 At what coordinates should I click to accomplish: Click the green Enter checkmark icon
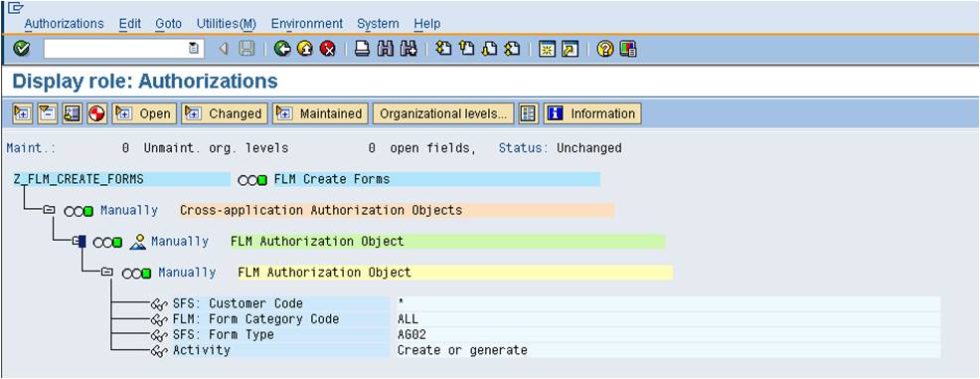[x=21, y=49]
